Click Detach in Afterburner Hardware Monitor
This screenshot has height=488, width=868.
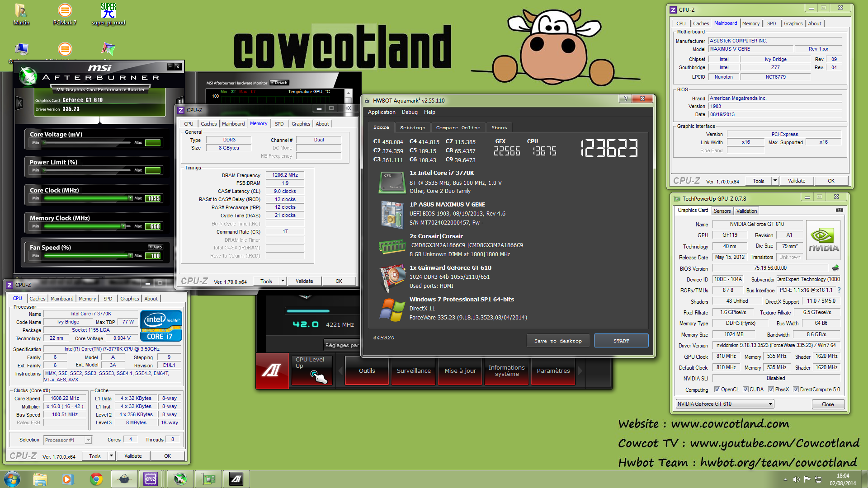click(279, 83)
